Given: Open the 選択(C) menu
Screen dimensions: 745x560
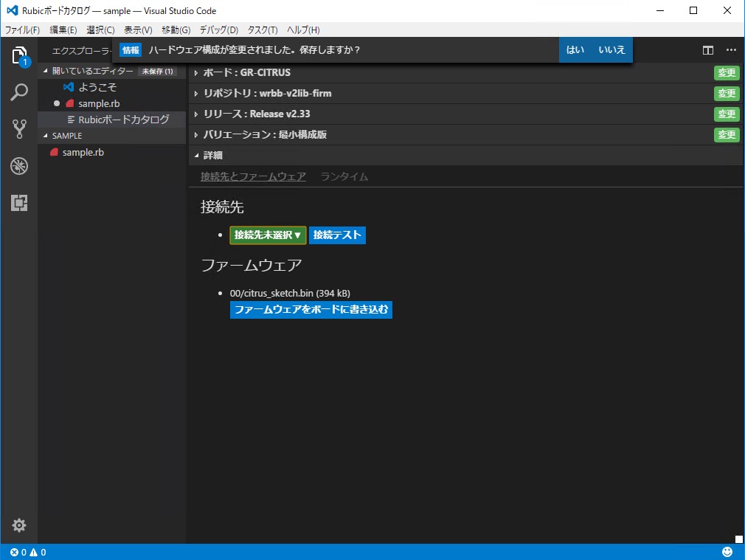Looking at the screenshot, I should click(100, 30).
